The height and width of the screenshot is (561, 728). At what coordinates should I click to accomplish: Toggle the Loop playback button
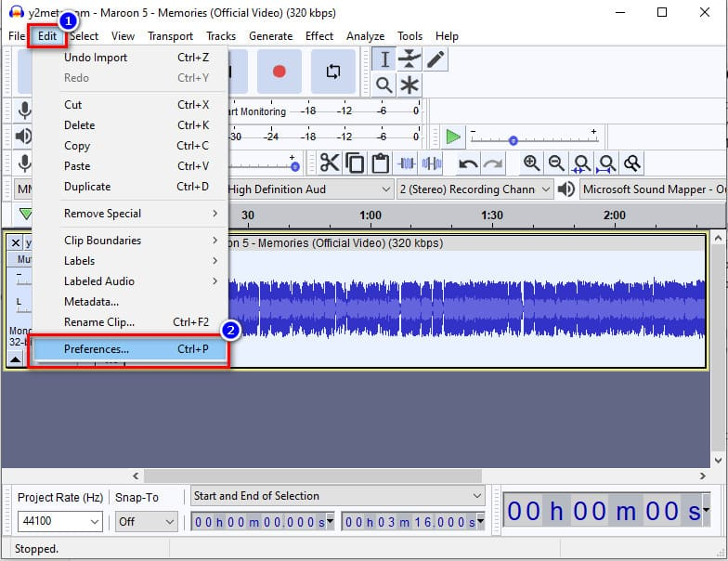332,71
